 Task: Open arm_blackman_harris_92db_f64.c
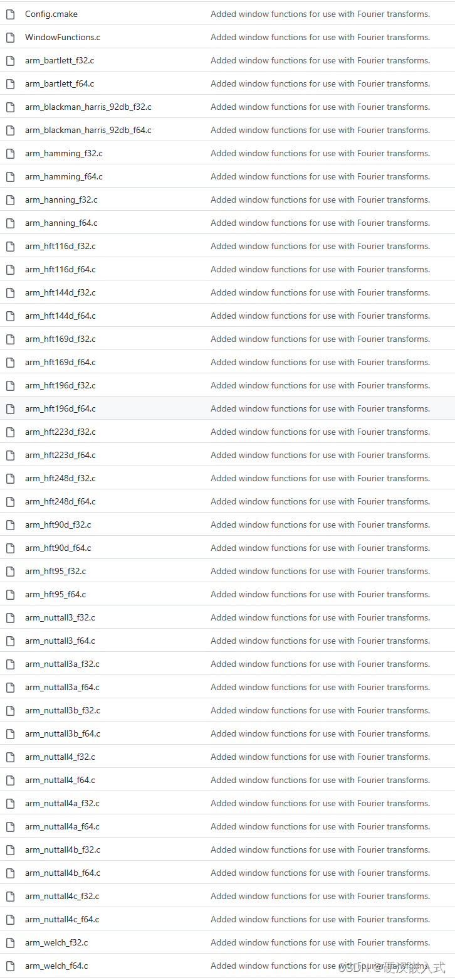pos(88,130)
